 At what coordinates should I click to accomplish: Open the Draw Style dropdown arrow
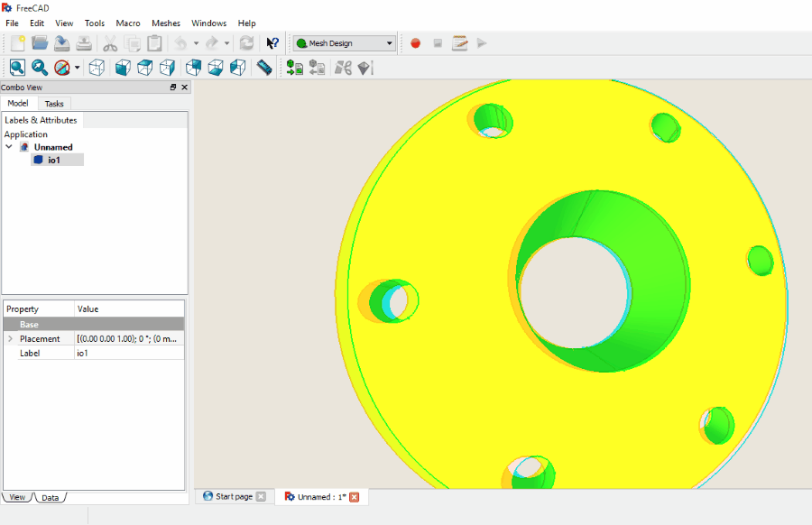[78, 68]
